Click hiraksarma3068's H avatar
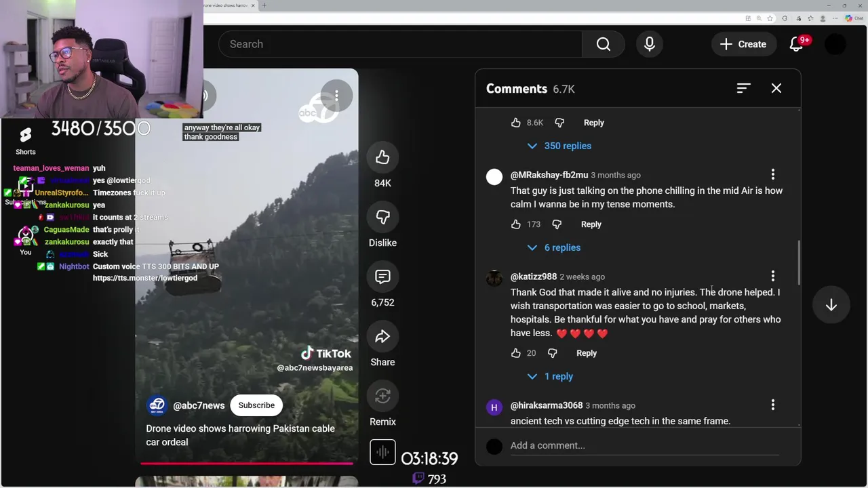Viewport: 868px width, 488px height. (494, 407)
